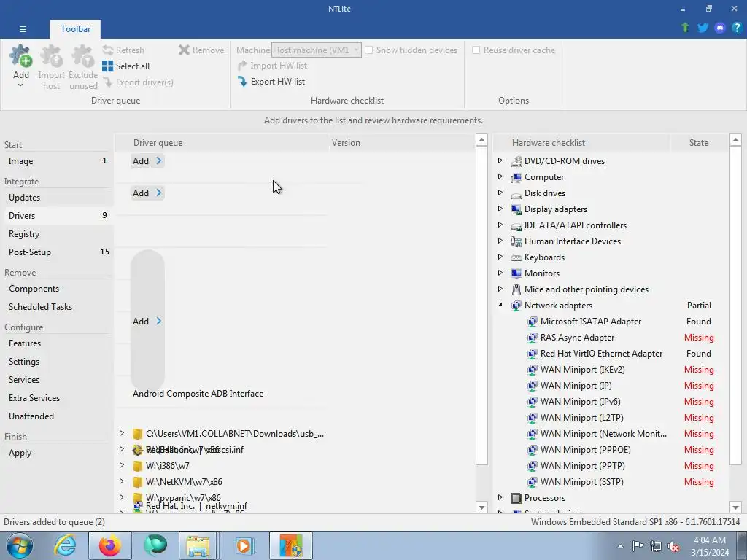The height and width of the screenshot is (560, 747).
Task: Open the Twitter bird icon
Action: pyautogui.click(x=703, y=28)
